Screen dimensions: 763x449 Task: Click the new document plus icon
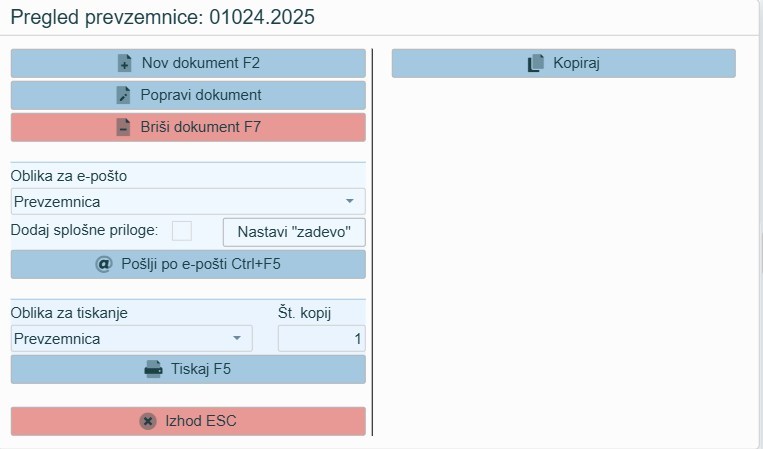pyautogui.click(x=125, y=63)
